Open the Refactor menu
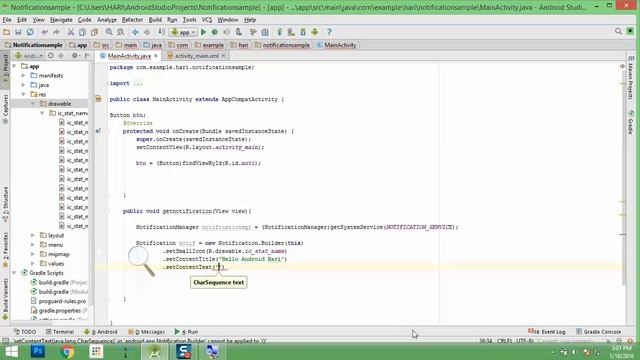Screen dimensions: 640x360 click(132, 20)
